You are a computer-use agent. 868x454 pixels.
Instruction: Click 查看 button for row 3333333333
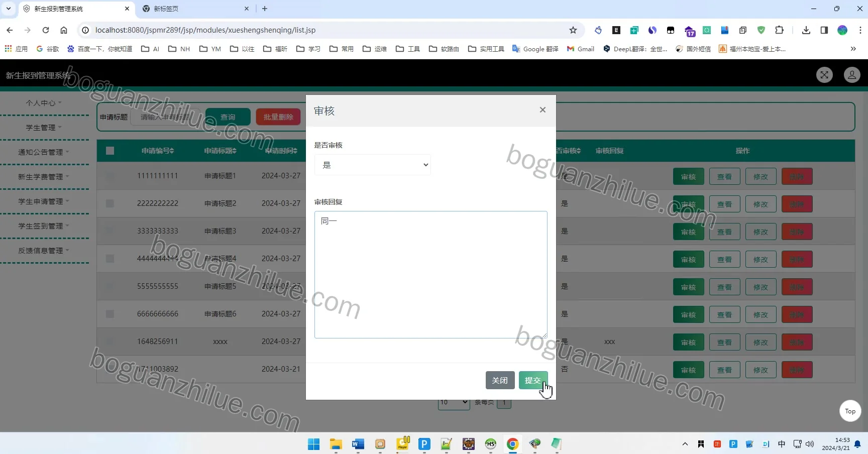click(724, 232)
